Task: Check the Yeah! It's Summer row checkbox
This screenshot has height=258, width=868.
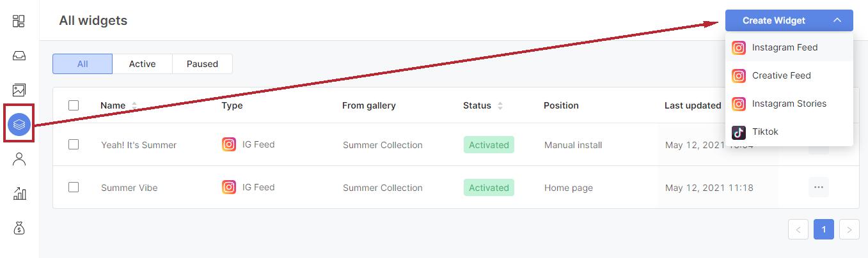Action: click(74, 144)
